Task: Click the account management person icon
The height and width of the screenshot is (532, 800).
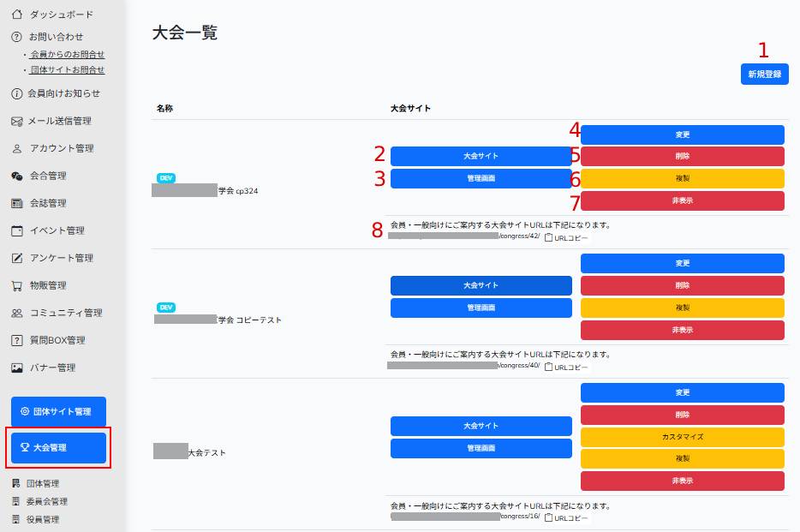Action: point(17,148)
